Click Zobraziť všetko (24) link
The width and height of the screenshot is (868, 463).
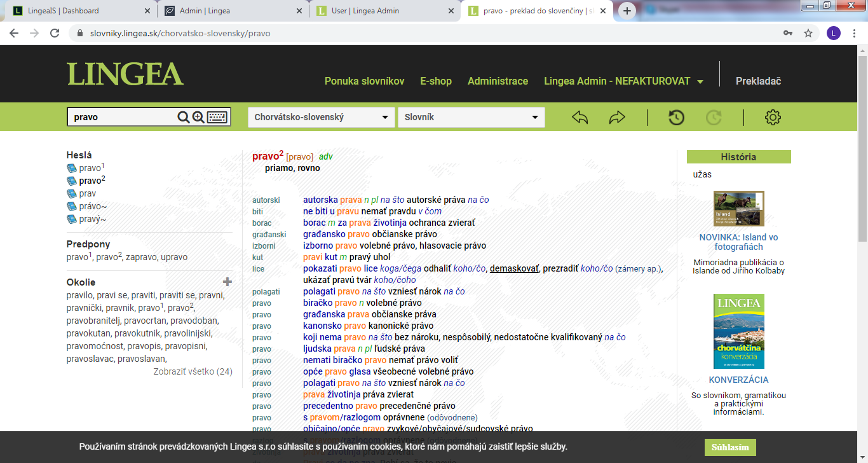click(x=193, y=371)
